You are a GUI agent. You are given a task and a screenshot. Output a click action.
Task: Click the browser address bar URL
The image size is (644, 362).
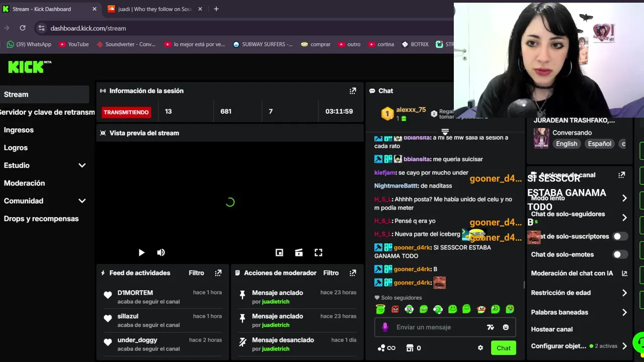click(x=88, y=28)
